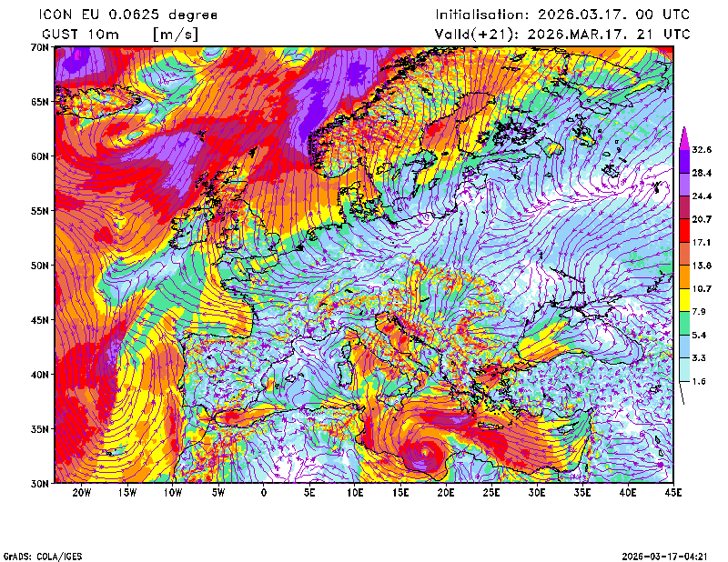The width and height of the screenshot is (728, 562).
Task: Click the yellow legend band above 7.9
Action: (x=684, y=300)
